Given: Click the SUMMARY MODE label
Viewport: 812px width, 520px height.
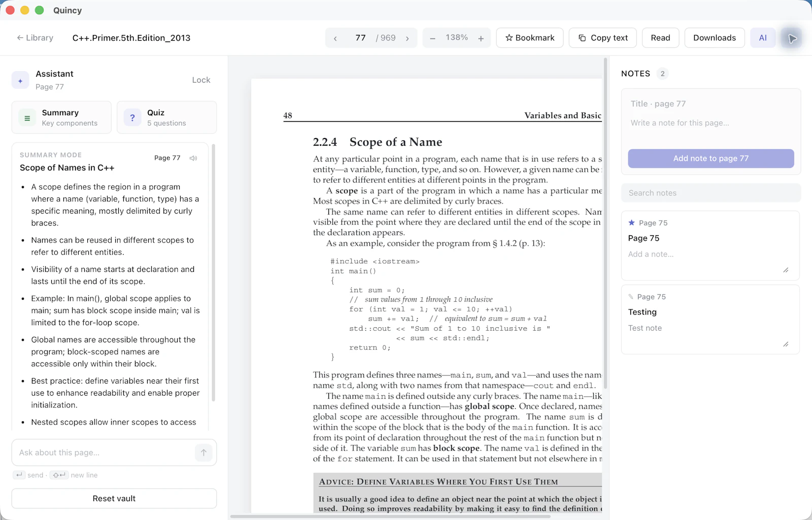Looking at the screenshot, I should tap(51, 155).
